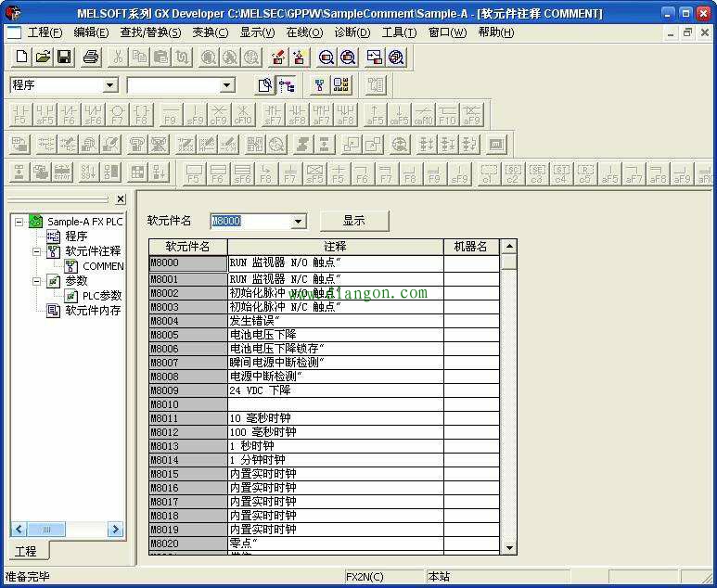Select the M8013 row header cell

188,446
